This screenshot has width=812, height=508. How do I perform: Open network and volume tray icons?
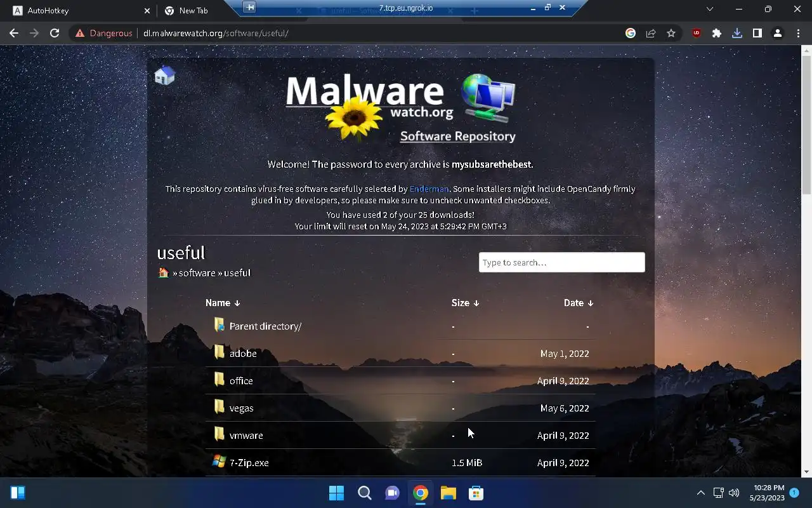[726, 493]
